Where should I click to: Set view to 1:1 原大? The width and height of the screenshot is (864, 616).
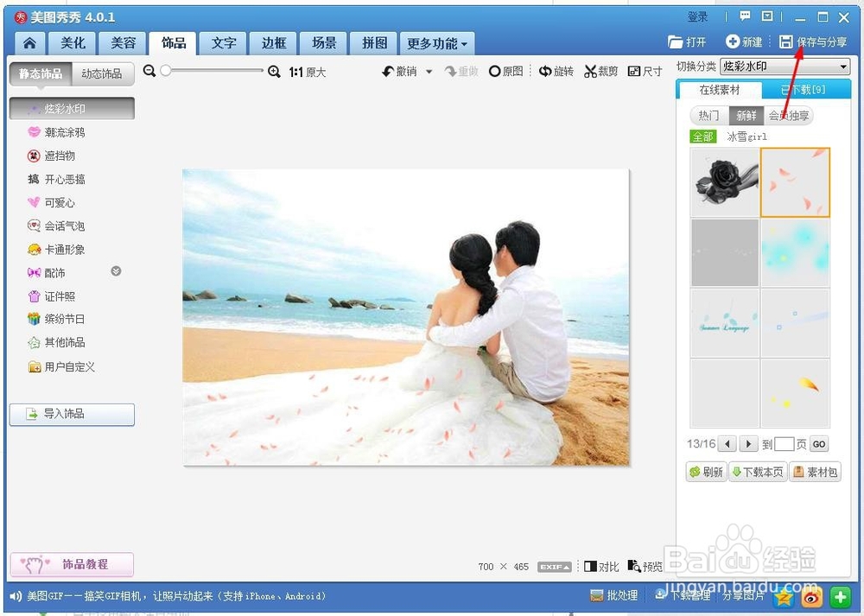(308, 73)
